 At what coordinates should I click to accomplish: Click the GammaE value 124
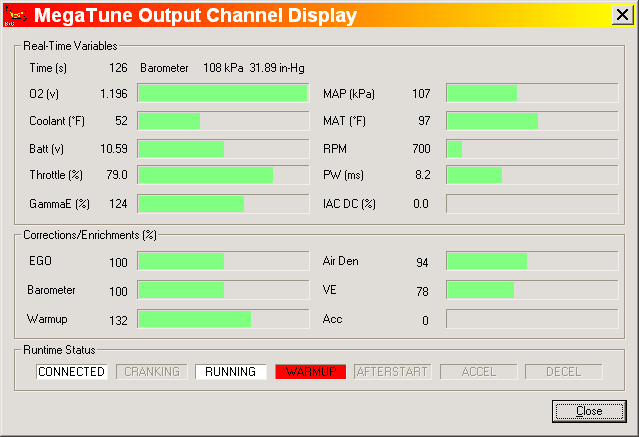(x=118, y=204)
